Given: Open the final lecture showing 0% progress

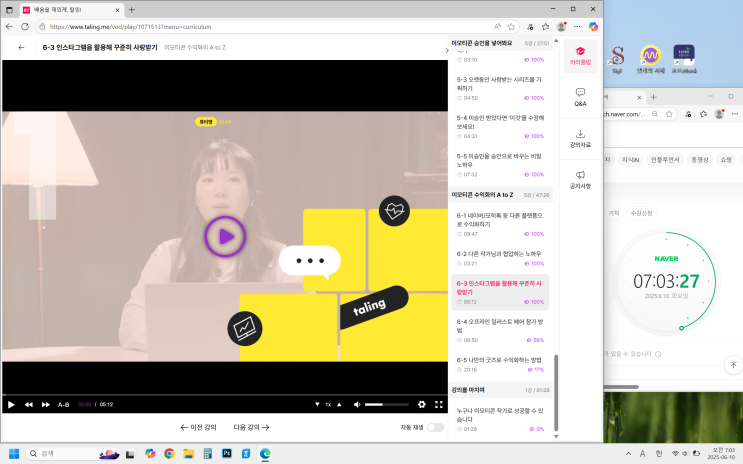Looking at the screenshot, I should tap(500, 419).
